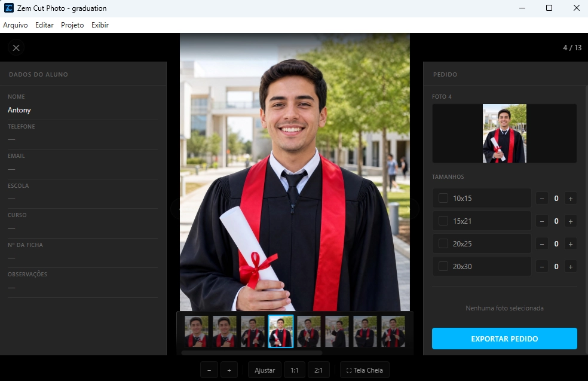Image resolution: width=588 pixels, height=381 pixels.
Task: Increase the 20x30 quantity with the plus button
Action: (571, 267)
